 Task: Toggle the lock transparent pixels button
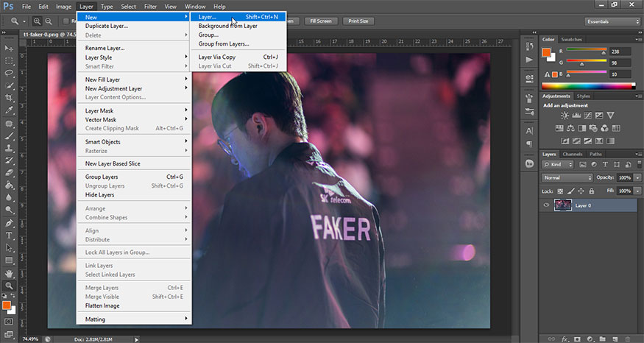559,191
